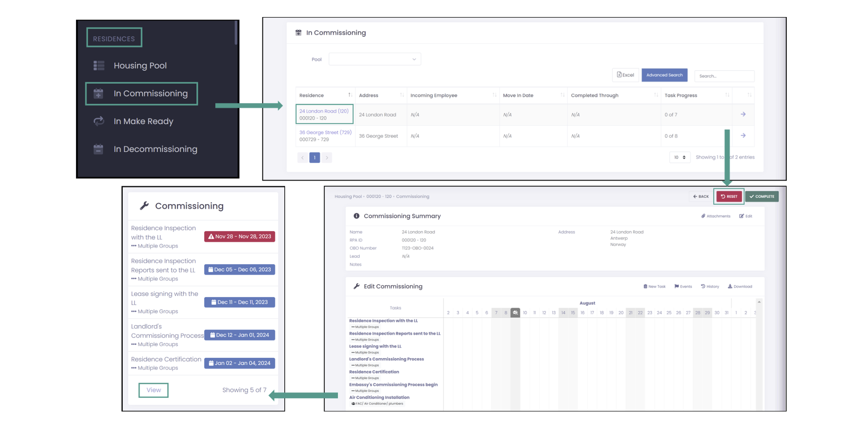Click the Commissioning card wrench icon

coord(144,206)
